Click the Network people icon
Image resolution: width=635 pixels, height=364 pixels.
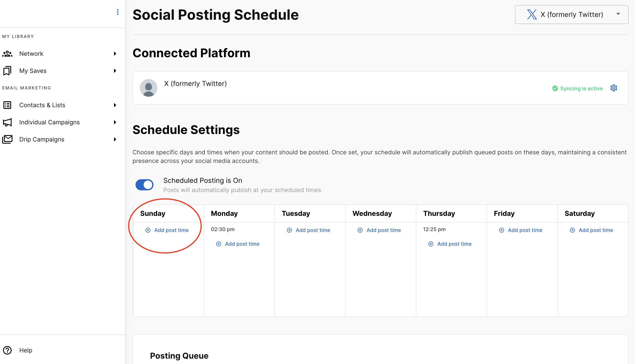coord(7,54)
